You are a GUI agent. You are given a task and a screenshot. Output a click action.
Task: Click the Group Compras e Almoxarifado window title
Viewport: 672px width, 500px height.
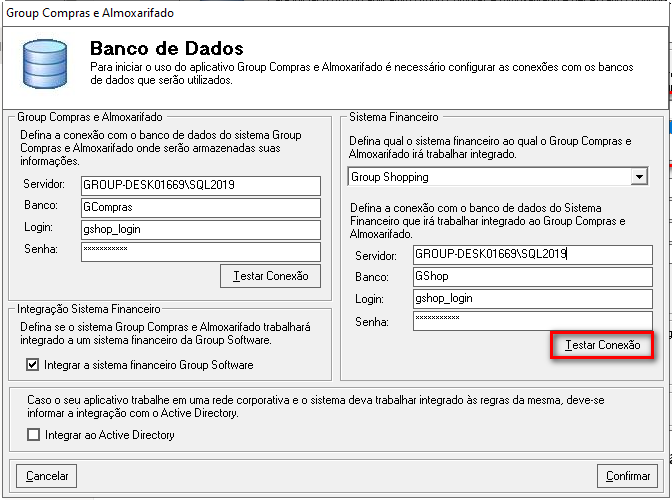click(90, 13)
